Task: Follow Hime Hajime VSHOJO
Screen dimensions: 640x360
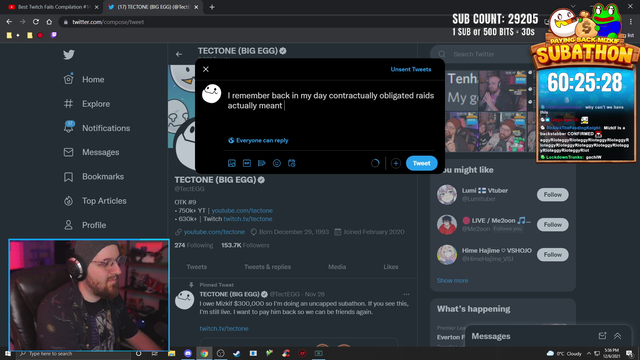Action: [553, 255]
